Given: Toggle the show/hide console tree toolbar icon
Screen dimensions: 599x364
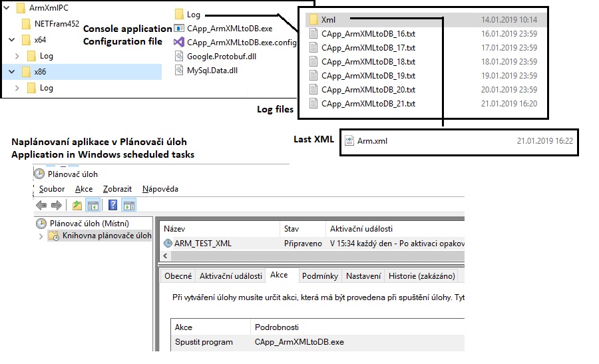Looking at the screenshot, I should pos(93,205).
